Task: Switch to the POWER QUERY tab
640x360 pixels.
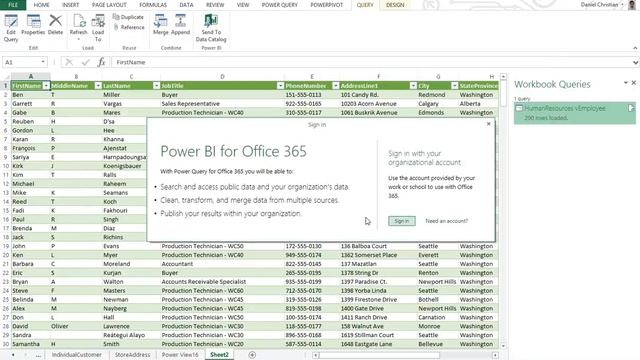Action: tap(280, 5)
